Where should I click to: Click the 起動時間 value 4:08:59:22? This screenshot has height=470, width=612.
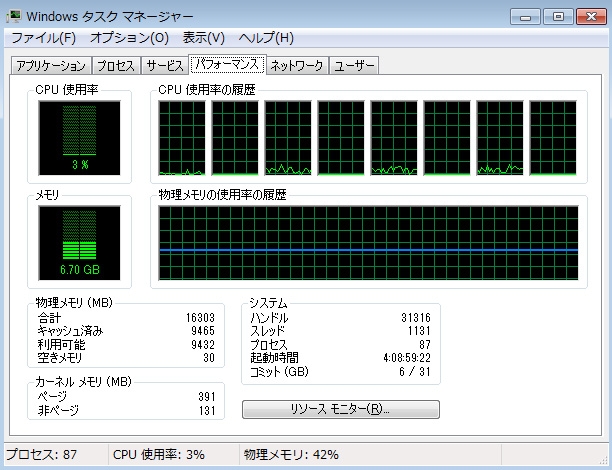tap(407, 358)
